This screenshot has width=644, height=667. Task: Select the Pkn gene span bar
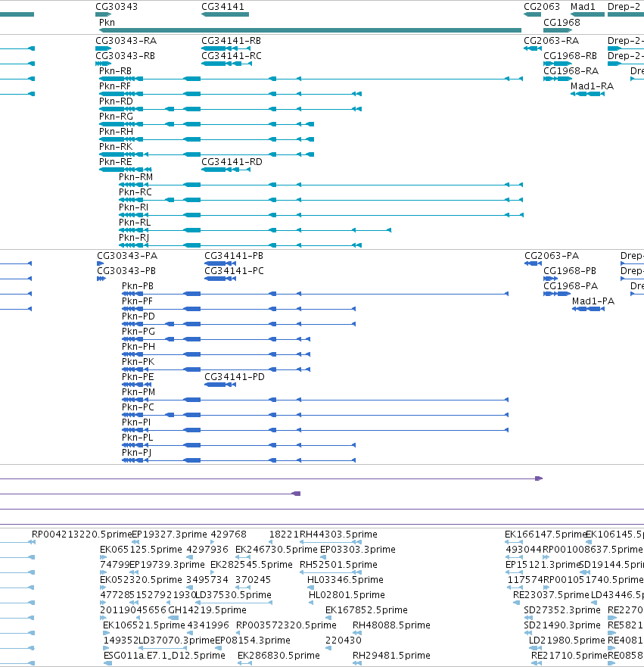point(310,30)
